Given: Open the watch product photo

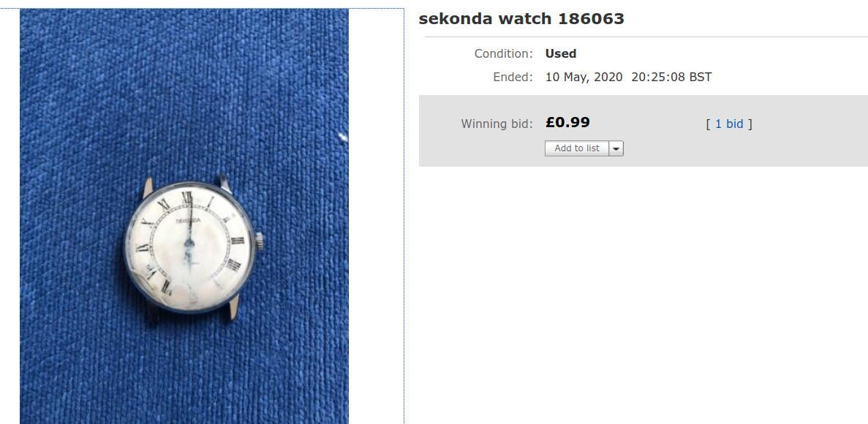Looking at the screenshot, I should point(184,216).
